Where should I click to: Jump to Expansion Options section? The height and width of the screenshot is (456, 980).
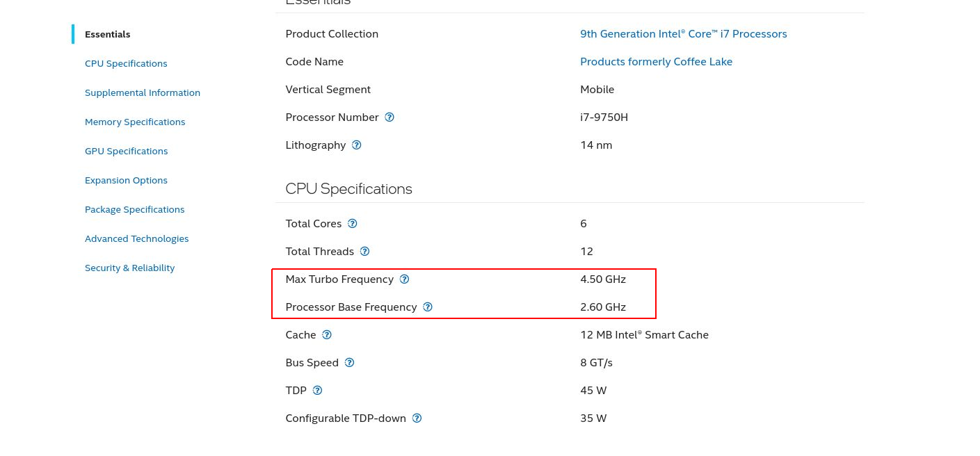tap(126, 180)
